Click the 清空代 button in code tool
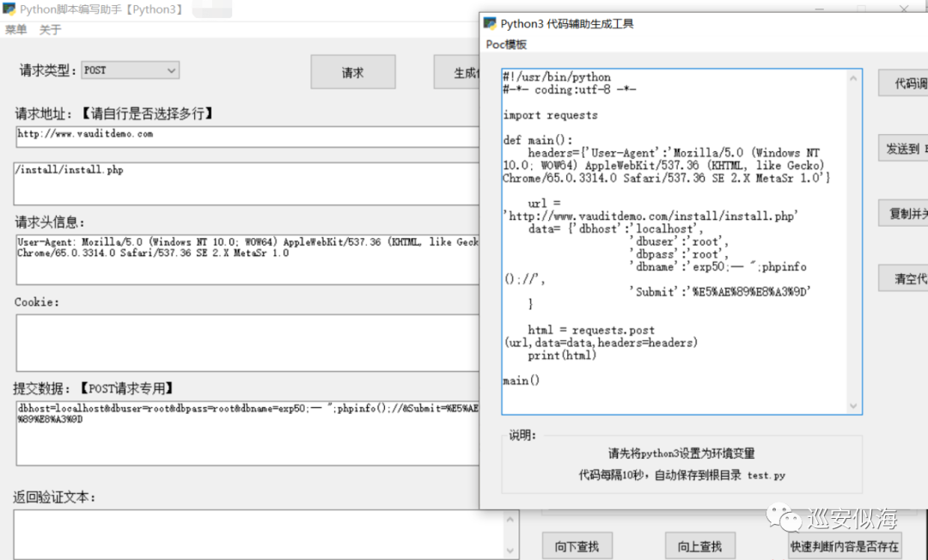 click(903, 278)
